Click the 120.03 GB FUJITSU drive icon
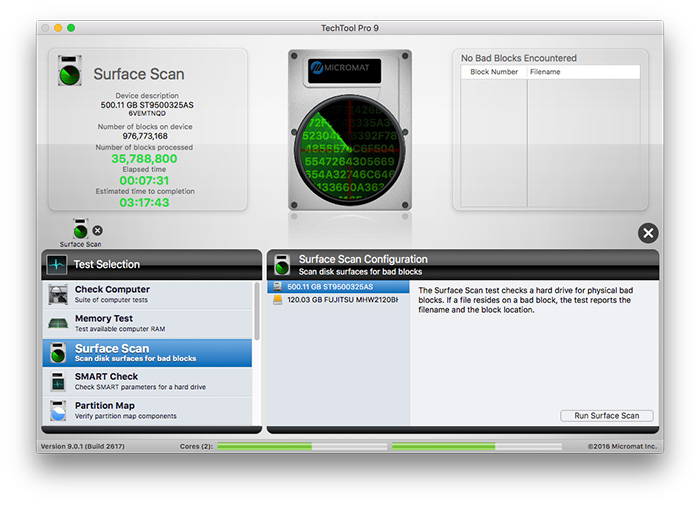Viewport: 700px width, 505px height. 278,300
